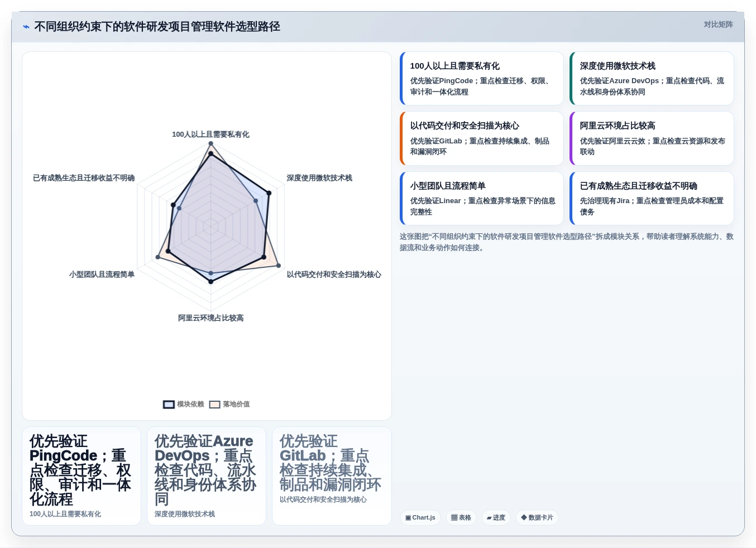This screenshot has width=756, height=548.
Task: Click the 进度 tag chip
Action: [496, 518]
